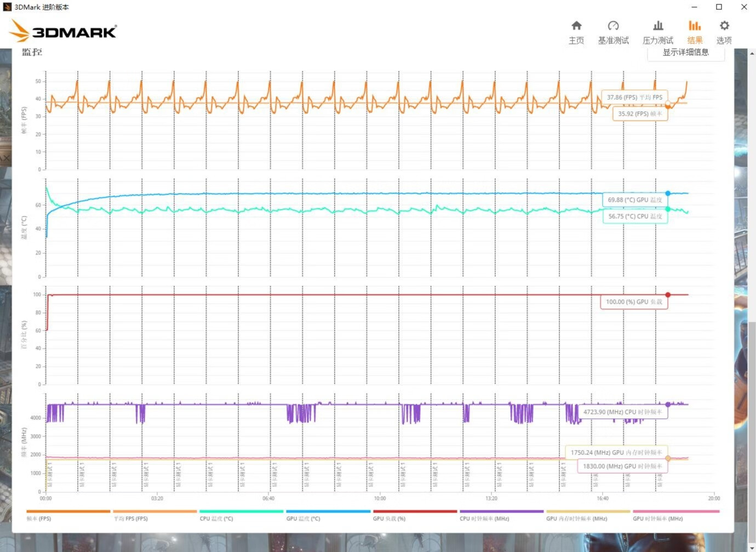Click the 3DMARK logo
The width and height of the screenshot is (756, 552).
pyautogui.click(x=64, y=31)
